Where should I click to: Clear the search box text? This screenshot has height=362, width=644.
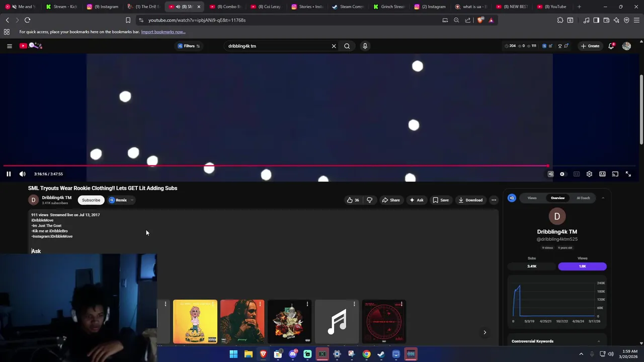pyautogui.click(x=334, y=46)
